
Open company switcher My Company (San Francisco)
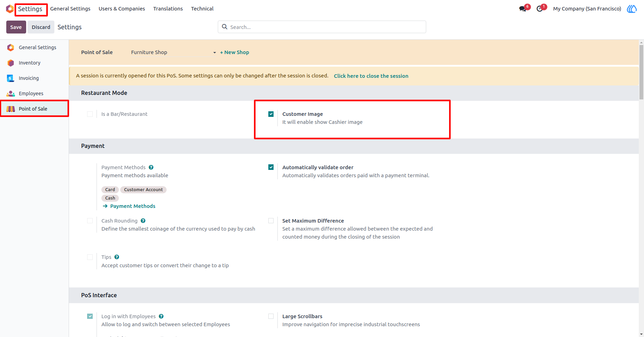pos(587,9)
